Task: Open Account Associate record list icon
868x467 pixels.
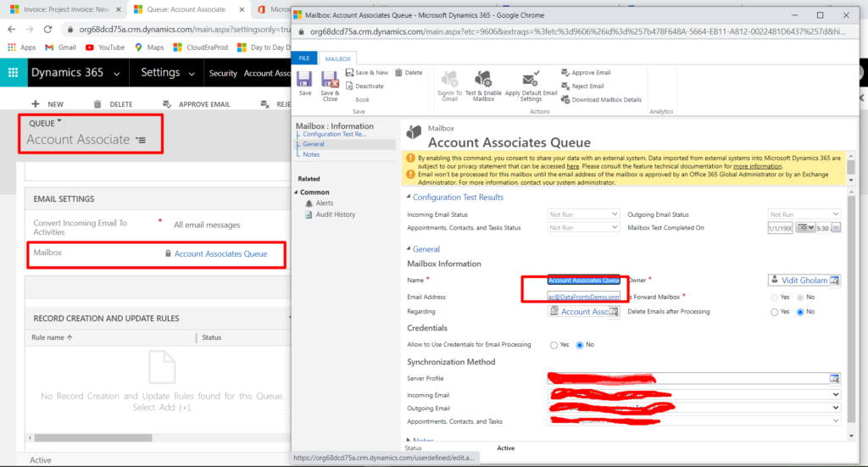Action: pos(142,141)
